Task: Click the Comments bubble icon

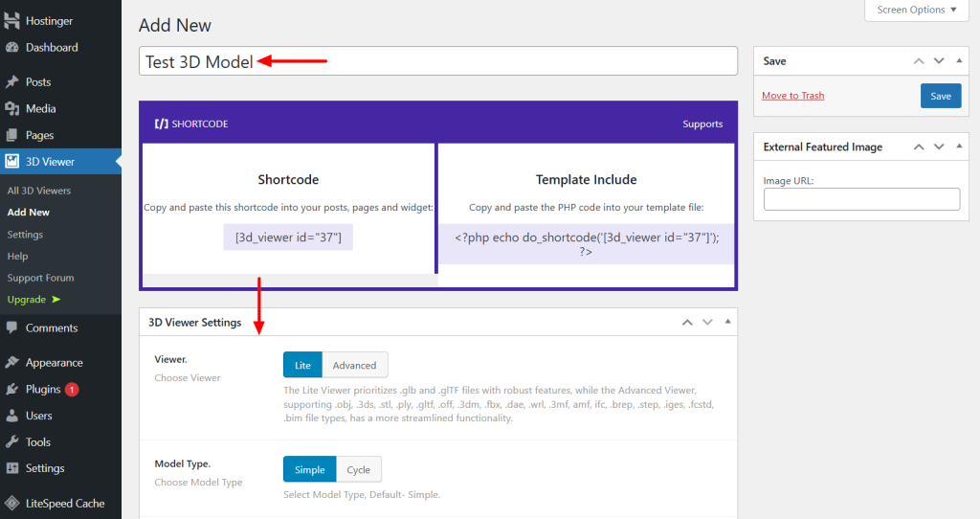Action: point(11,327)
